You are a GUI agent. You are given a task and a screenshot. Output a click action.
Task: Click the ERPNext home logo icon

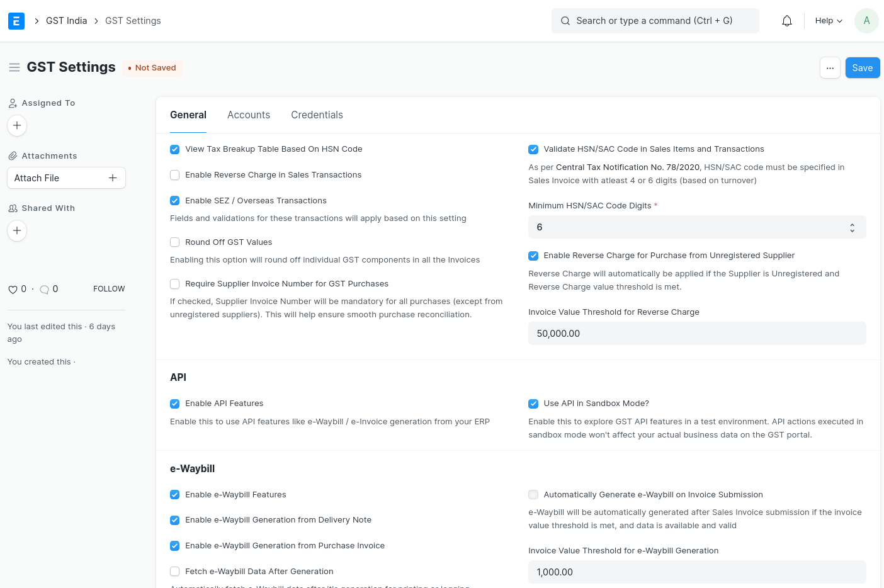(x=16, y=21)
